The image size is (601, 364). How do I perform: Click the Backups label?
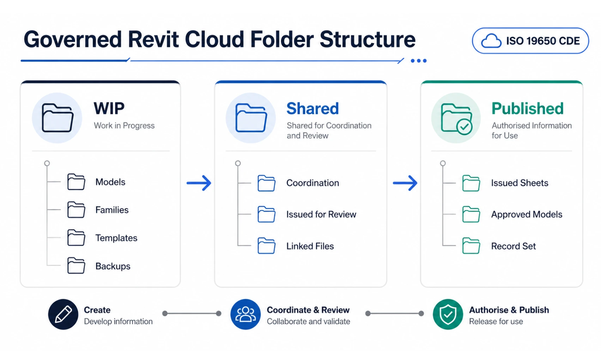click(113, 266)
